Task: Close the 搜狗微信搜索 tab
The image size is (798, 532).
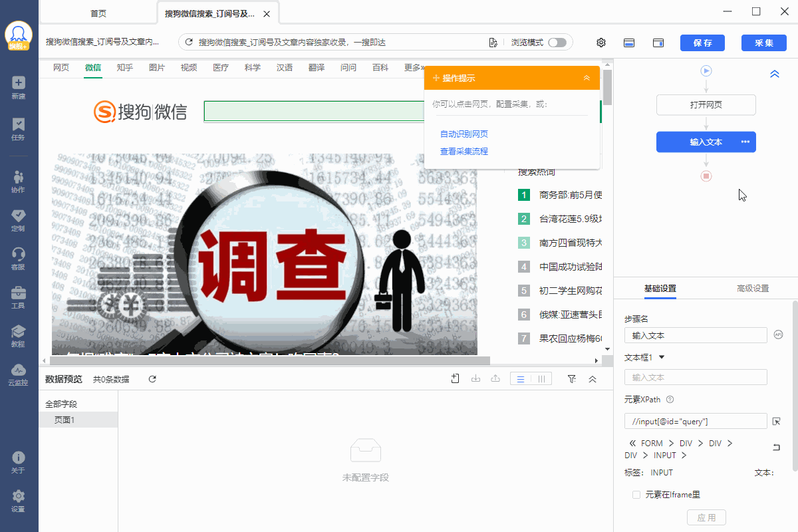Action: [x=267, y=14]
